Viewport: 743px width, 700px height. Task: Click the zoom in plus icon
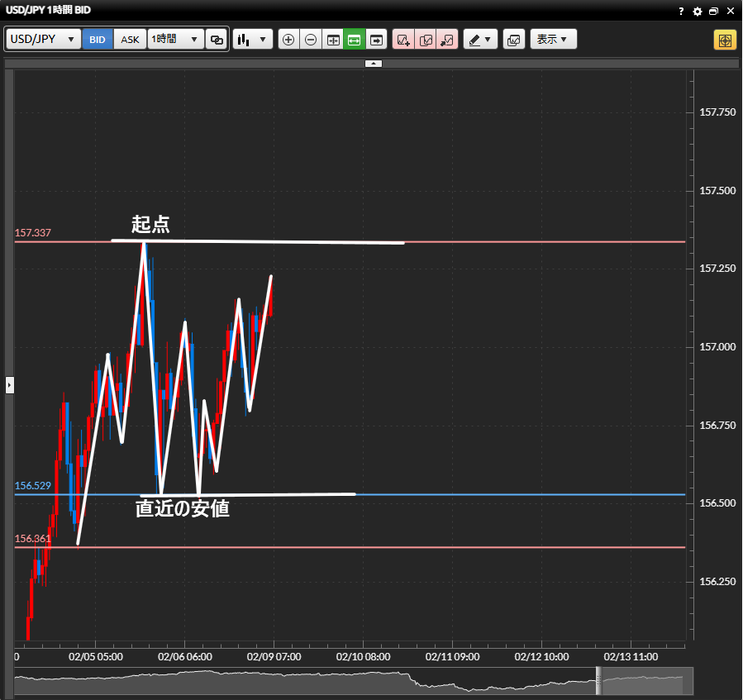(x=288, y=40)
